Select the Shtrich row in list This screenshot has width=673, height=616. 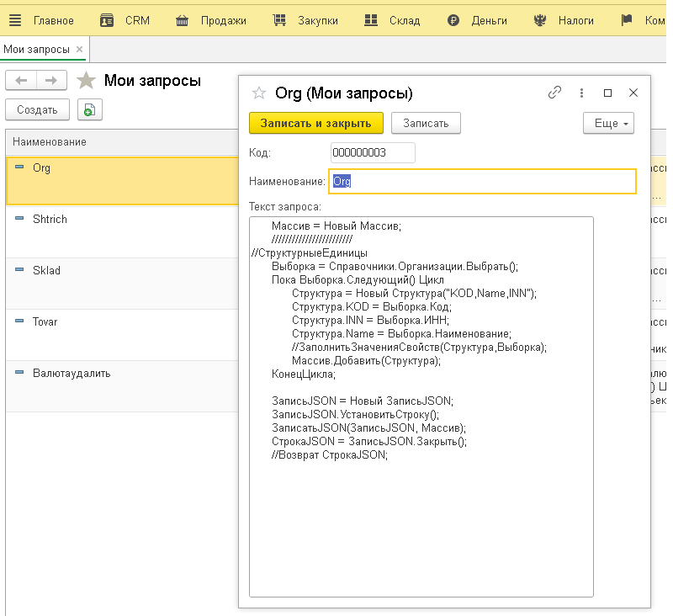click(x=122, y=232)
